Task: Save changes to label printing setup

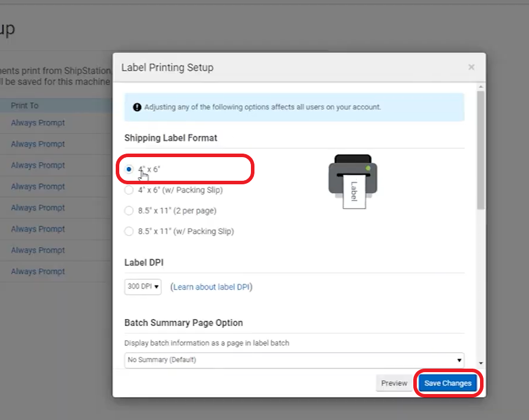Action: pos(448,383)
